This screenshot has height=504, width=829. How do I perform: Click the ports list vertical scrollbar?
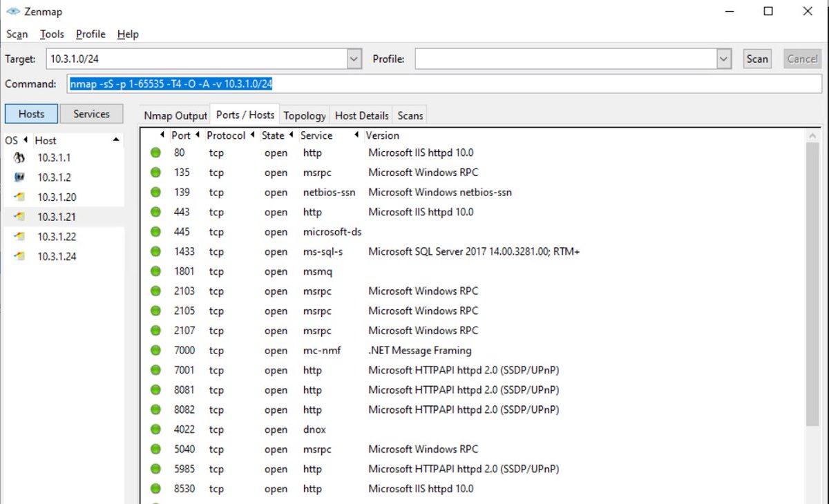coord(812,283)
